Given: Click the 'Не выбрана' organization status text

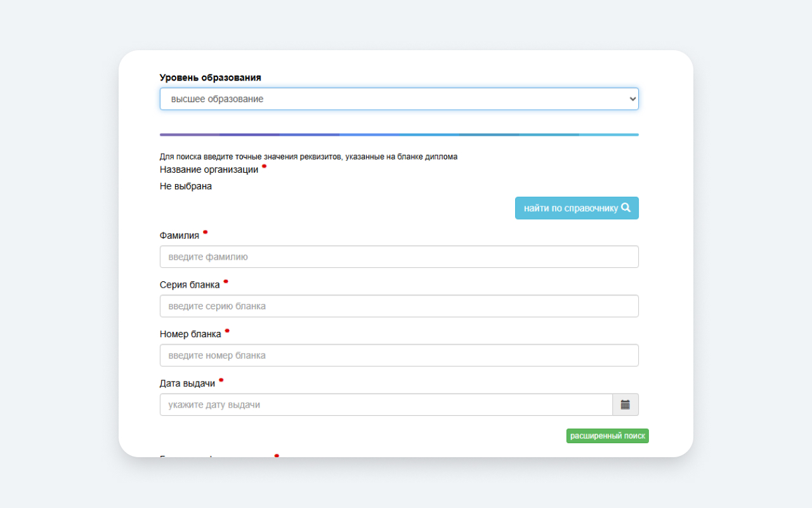Looking at the screenshot, I should 186,187.
